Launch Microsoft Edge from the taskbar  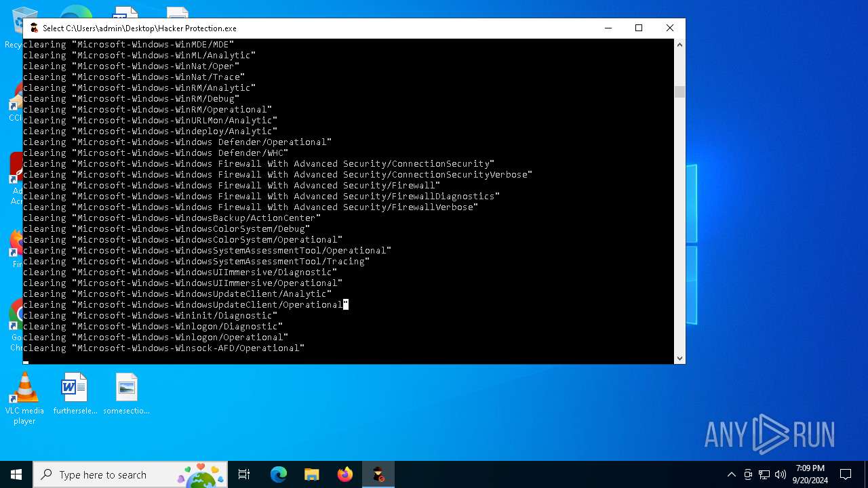pyautogui.click(x=279, y=474)
